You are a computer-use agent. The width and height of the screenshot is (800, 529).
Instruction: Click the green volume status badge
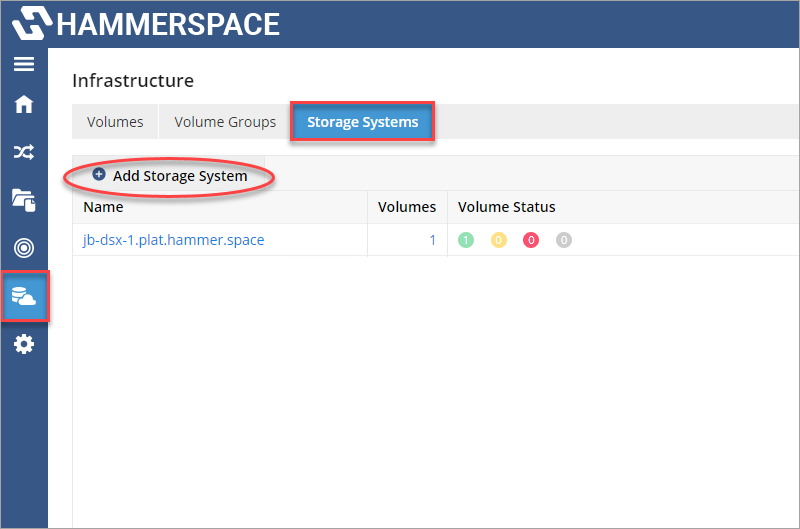coord(466,240)
